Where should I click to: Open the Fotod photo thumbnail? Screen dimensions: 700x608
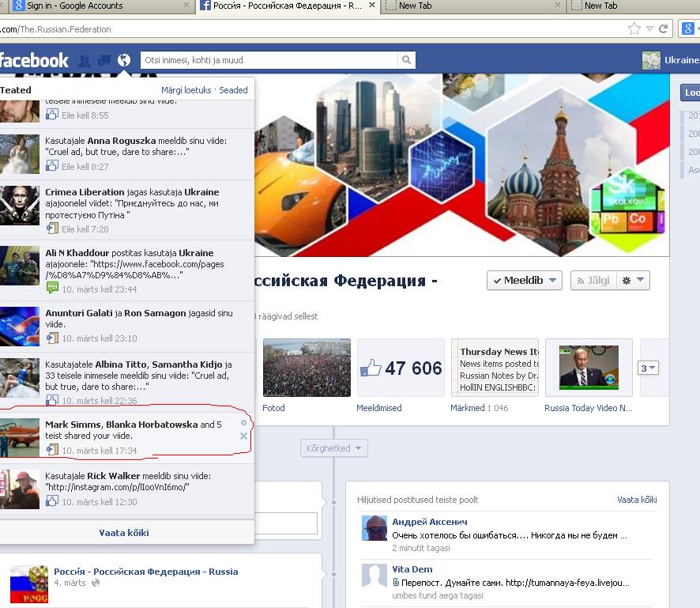coord(307,368)
